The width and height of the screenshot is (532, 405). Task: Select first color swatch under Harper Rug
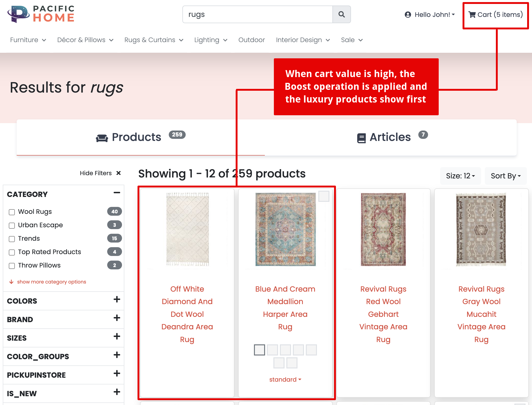point(259,349)
